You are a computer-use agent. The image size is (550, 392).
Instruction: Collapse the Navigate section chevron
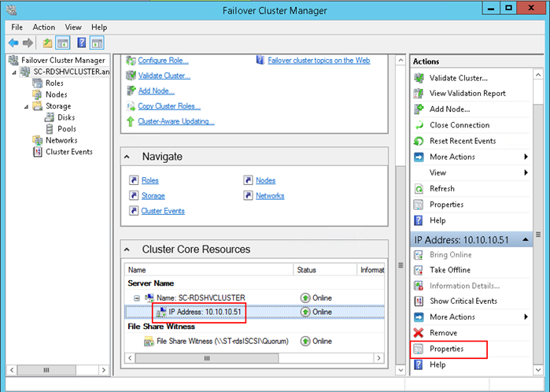tap(127, 157)
